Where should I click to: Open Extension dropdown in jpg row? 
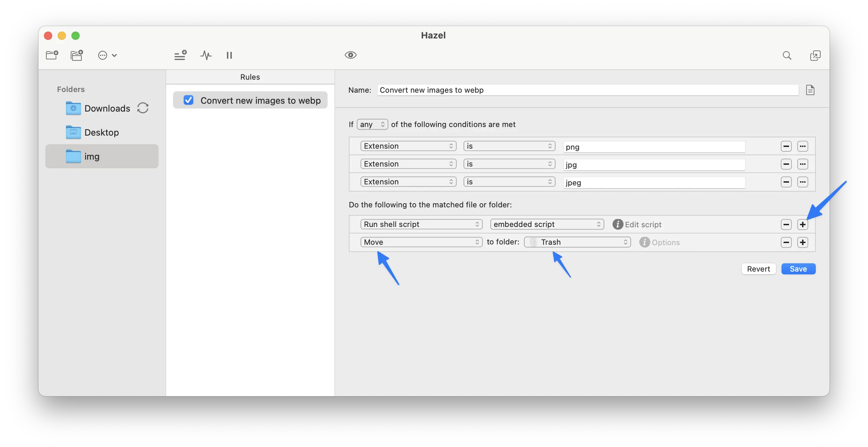tap(408, 164)
